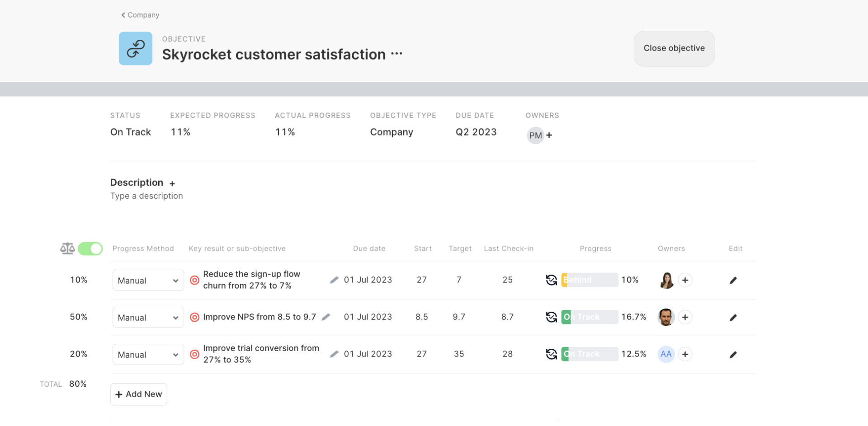Click the check-in icon for trial conversion row
This screenshot has width=868, height=426.
tap(551, 354)
